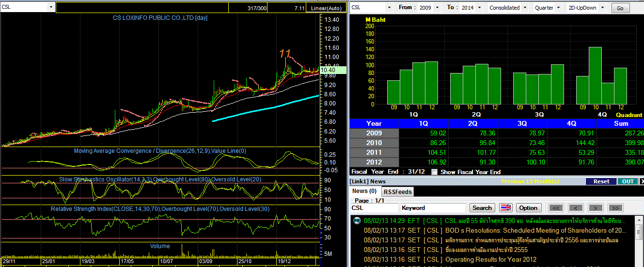
Task: Go to the next news page (>)
Action: [x=595, y=208]
